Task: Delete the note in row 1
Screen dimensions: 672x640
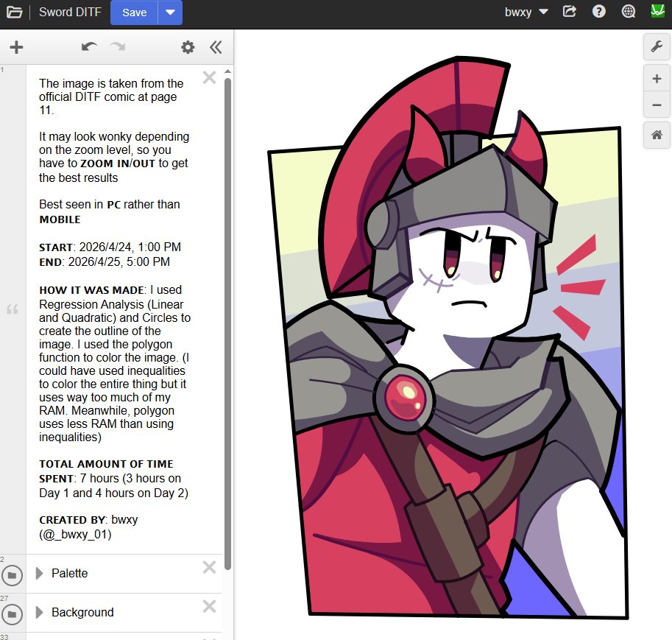Action: (209, 77)
